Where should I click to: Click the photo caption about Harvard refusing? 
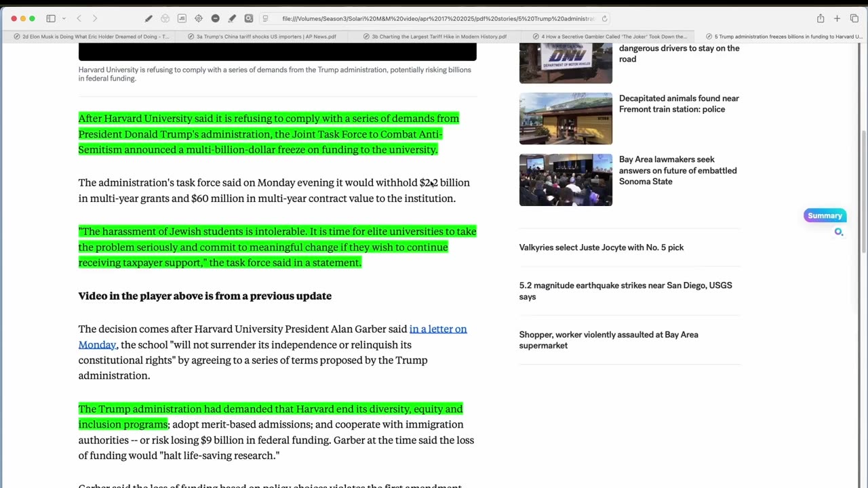pyautogui.click(x=275, y=73)
